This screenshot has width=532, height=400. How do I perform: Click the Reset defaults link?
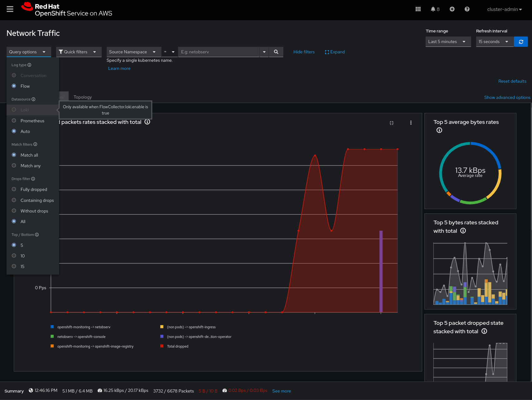click(512, 81)
